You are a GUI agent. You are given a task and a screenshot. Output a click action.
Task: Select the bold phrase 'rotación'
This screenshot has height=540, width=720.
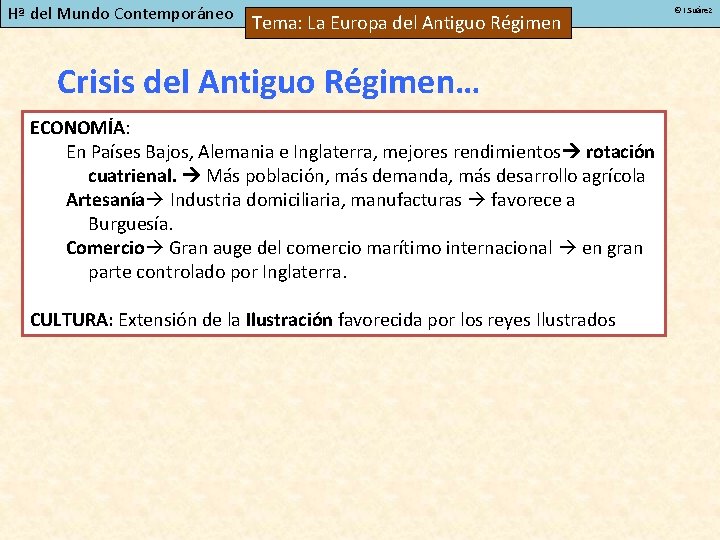click(x=620, y=152)
